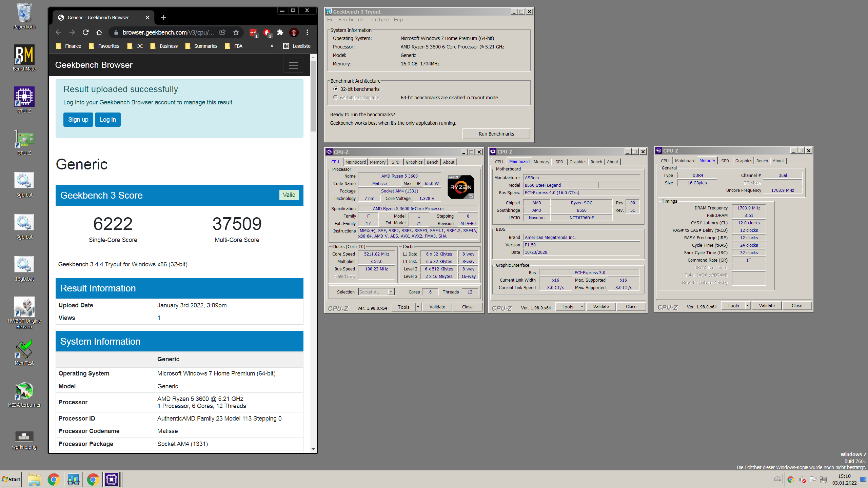Viewport: 868px width, 488px height.
Task: Click the CPU-Z taskbar icon
Action: coord(112,480)
